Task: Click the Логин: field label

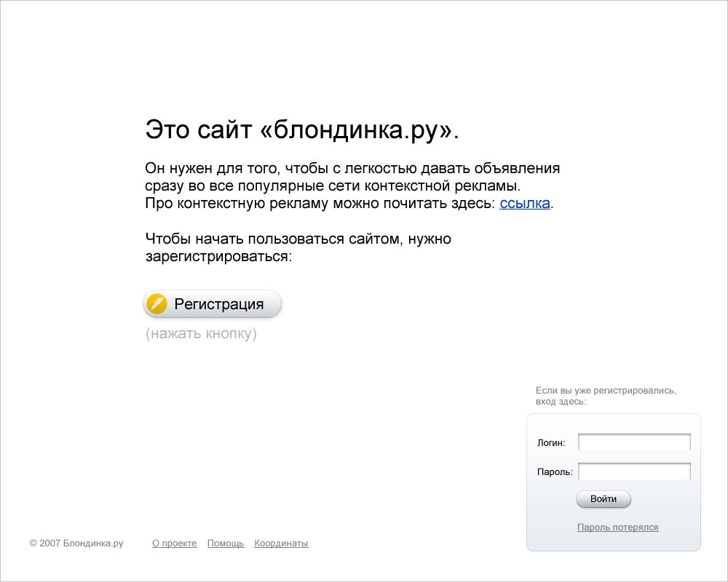Action: click(551, 443)
